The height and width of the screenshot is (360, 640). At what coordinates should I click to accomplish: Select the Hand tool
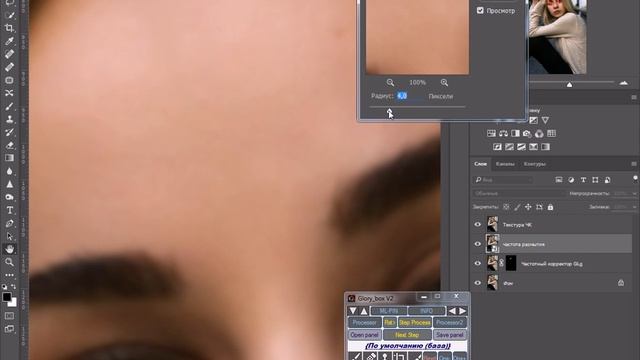(x=9, y=249)
